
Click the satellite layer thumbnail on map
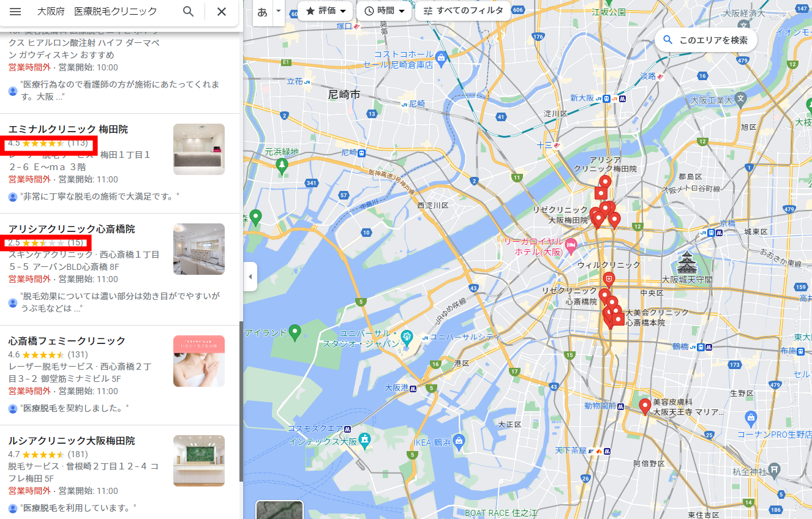(279, 510)
